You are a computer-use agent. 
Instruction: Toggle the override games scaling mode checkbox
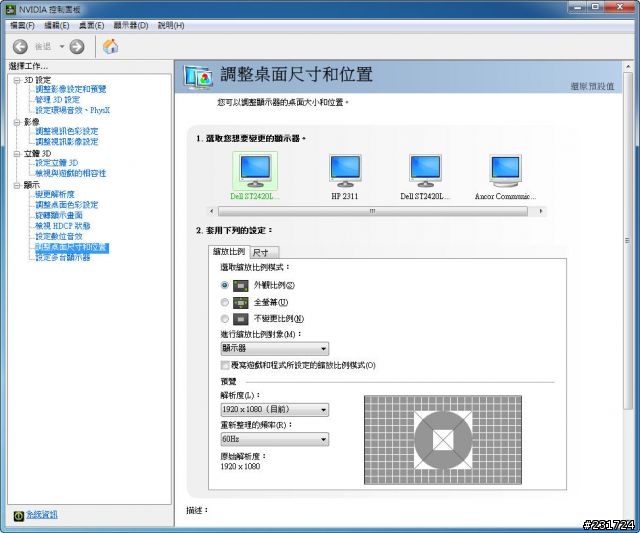tap(224, 365)
